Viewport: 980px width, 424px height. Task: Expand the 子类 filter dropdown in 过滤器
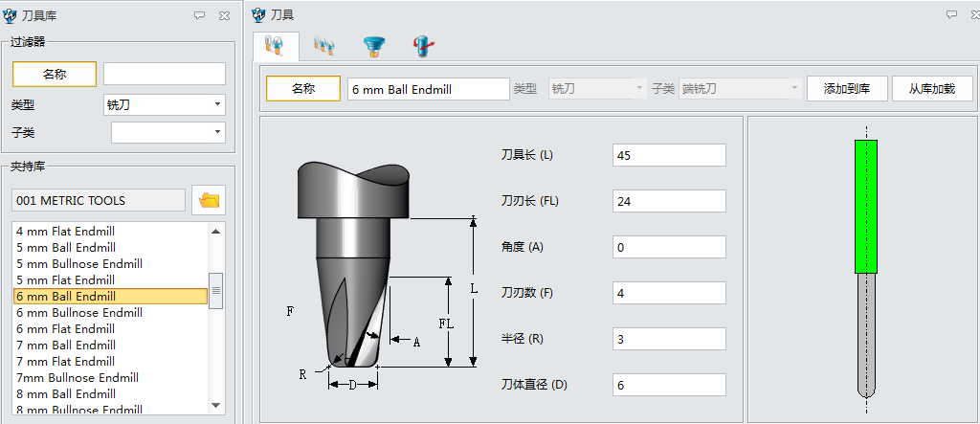click(x=167, y=132)
